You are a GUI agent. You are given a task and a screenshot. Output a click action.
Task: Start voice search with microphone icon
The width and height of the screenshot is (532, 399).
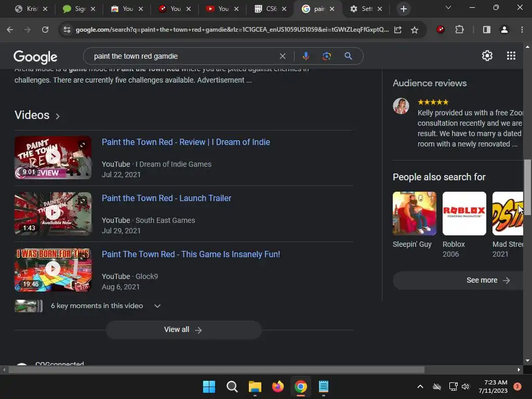click(x=305, y=56)
